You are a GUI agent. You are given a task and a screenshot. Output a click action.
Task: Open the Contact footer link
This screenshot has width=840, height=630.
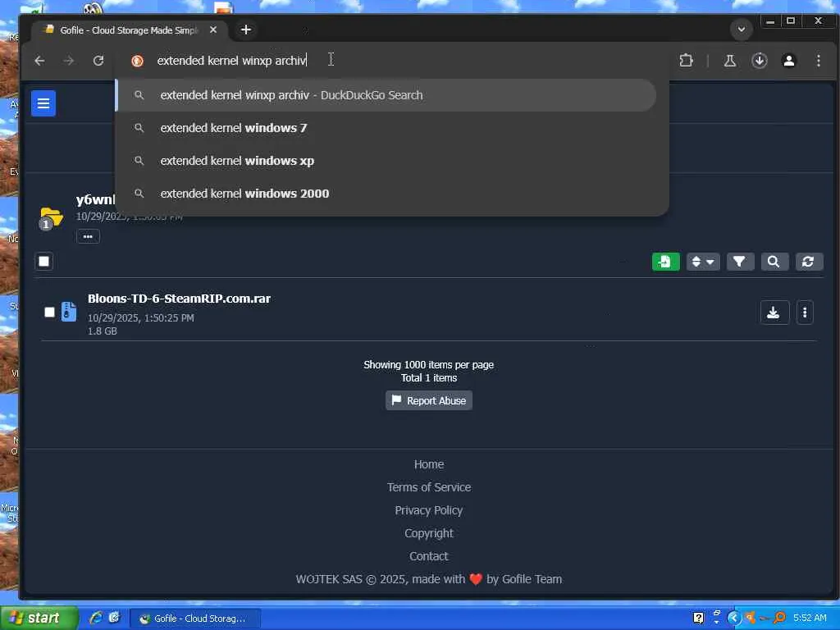428,557
